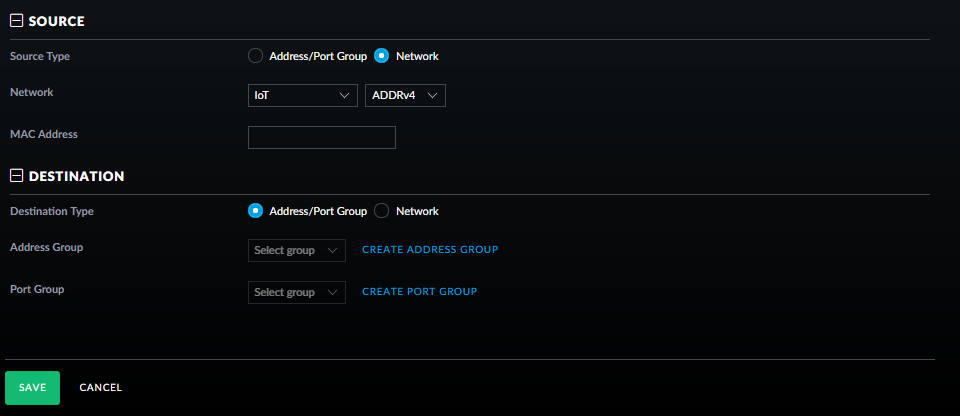Viewport: 960px width, 416px height.
Task: Collapse the Source section minus icon
Action: tap(16, 21)
